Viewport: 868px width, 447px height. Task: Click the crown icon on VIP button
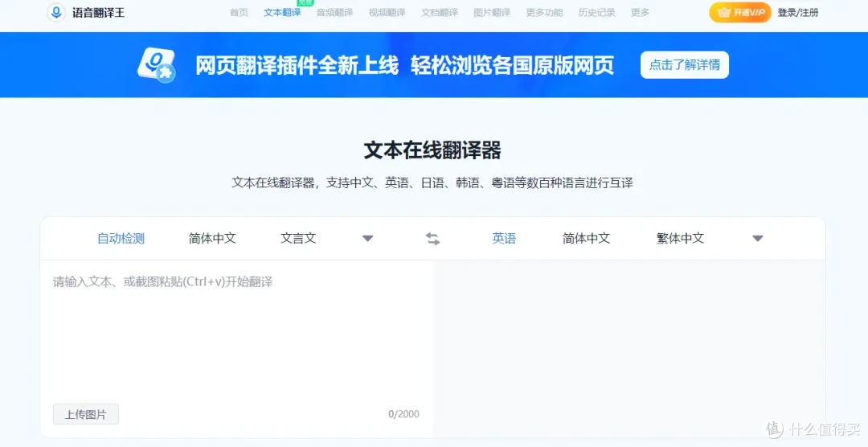tap(723, 12)
